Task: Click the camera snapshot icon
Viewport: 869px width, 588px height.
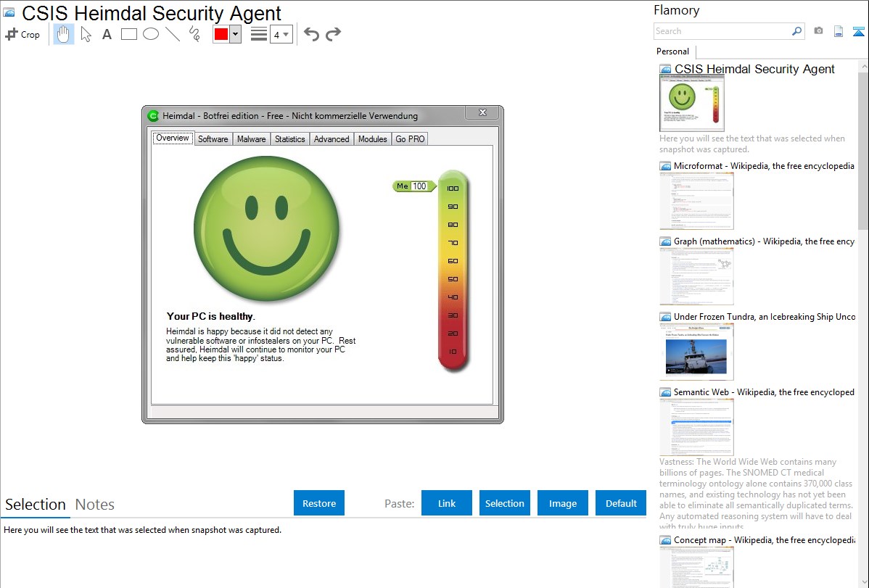Action: 818,31
